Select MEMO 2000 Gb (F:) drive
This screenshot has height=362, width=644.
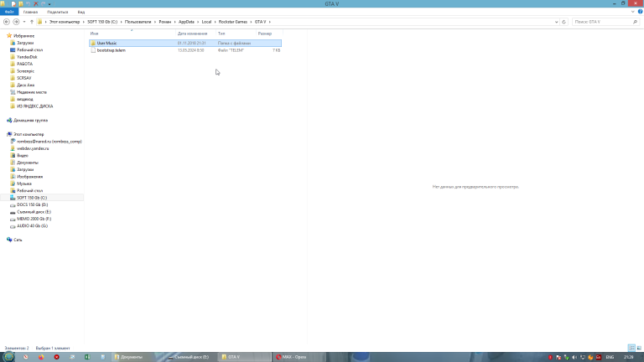(x=34, y=219)
